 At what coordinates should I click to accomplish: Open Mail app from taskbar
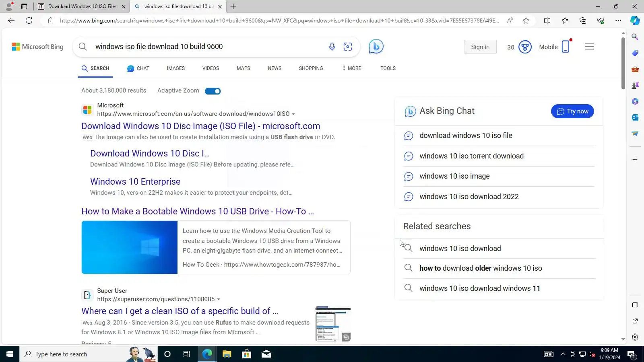pyautogui.click(x=266, y=354)
